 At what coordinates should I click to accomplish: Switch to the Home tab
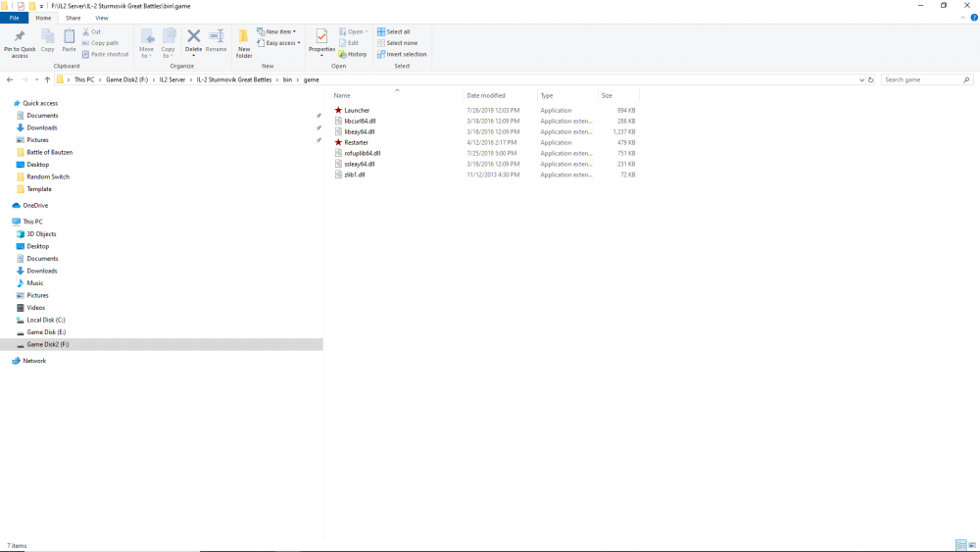pyautogui.click(x=43, y=18)
